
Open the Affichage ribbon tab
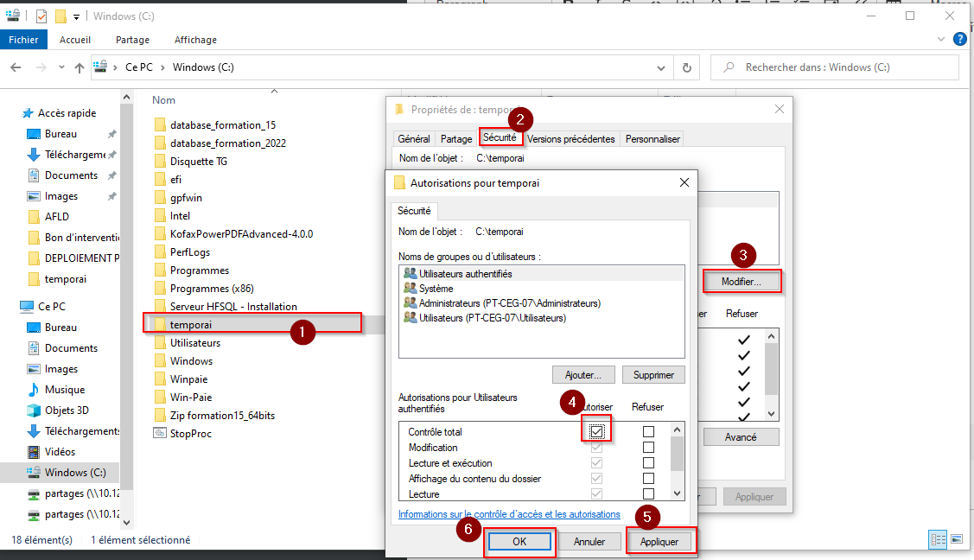click(195, 40)
